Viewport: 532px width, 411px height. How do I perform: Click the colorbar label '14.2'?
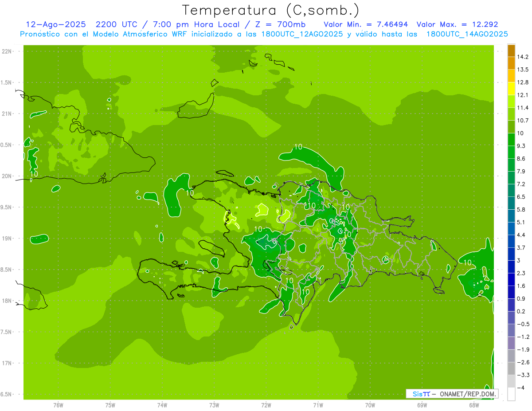pos(523,57)
